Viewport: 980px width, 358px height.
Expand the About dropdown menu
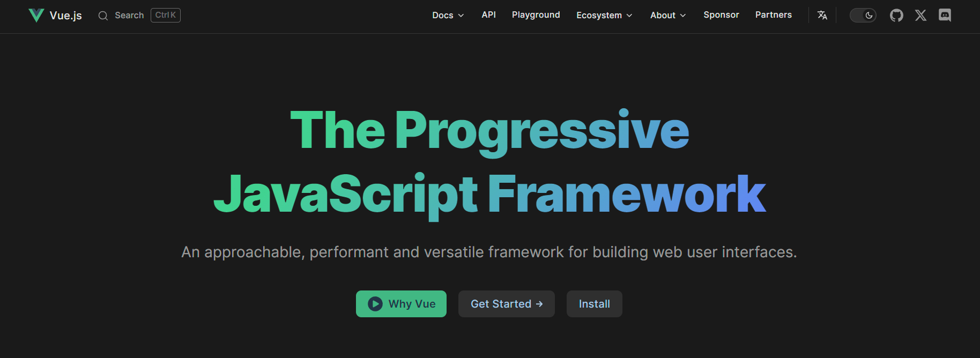(x=667, y=15)
